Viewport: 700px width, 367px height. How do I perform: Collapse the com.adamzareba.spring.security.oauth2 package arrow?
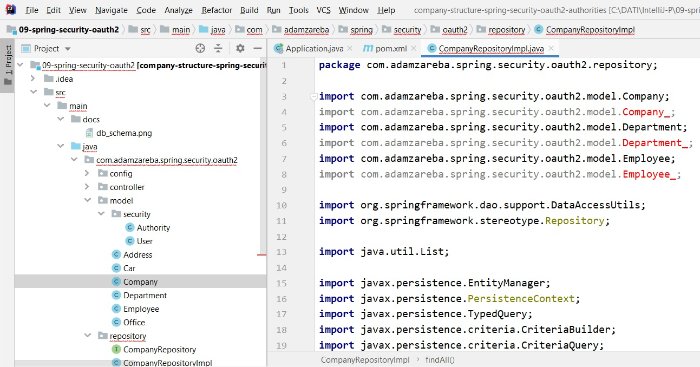pyautogui.click(x=74, y=159)
